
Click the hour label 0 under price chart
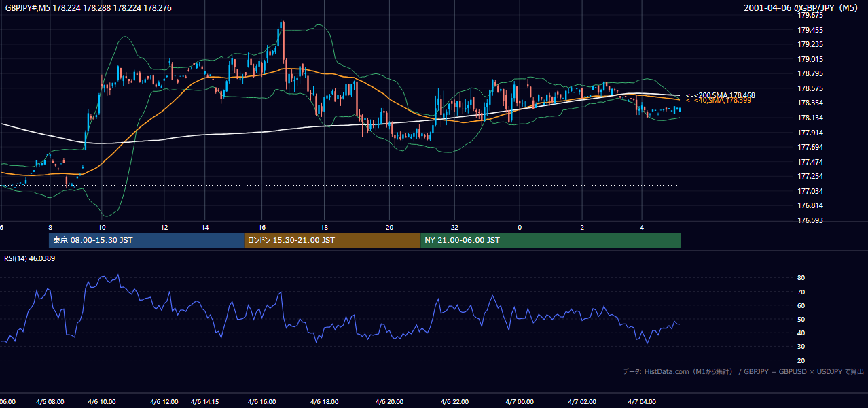[520, 227]
